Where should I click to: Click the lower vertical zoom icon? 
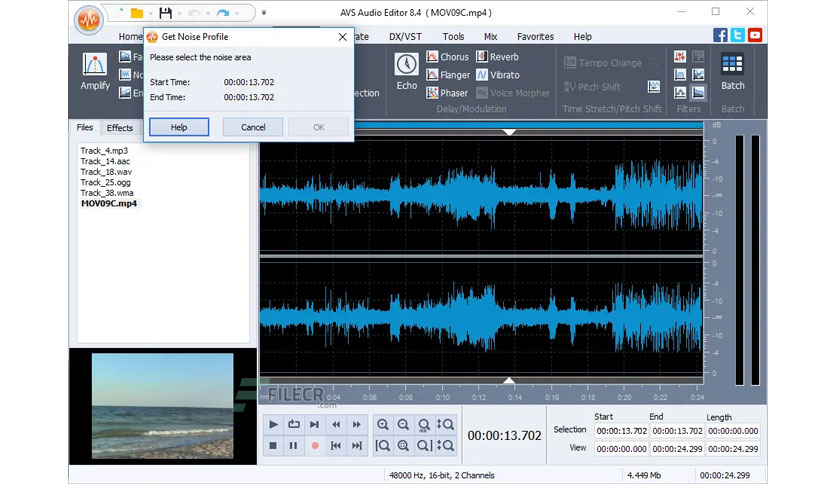445,445
